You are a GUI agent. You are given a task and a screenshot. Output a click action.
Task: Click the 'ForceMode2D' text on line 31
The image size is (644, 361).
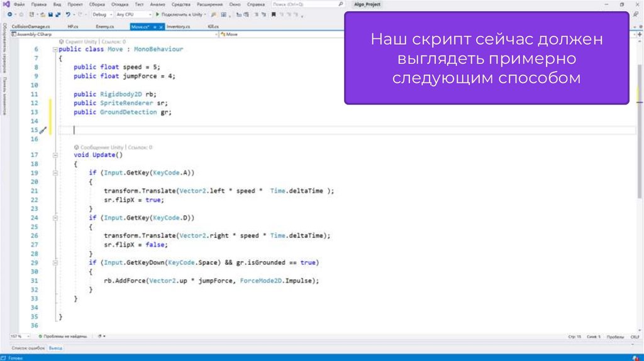pyautogui.click(x=261, y=281)
